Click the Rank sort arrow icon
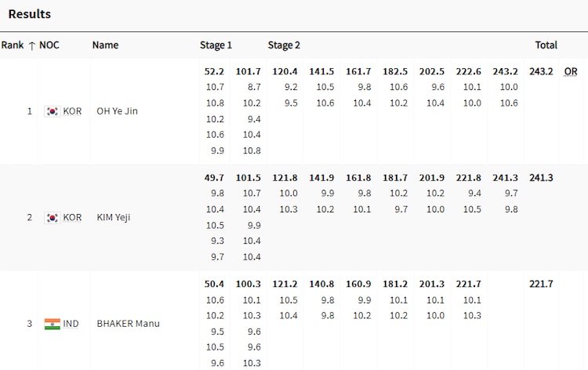This screenshot has height=370, width=588. point(31,45)
